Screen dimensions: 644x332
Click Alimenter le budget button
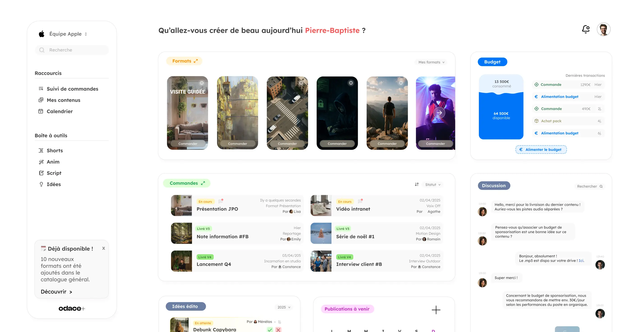point(541,150)
